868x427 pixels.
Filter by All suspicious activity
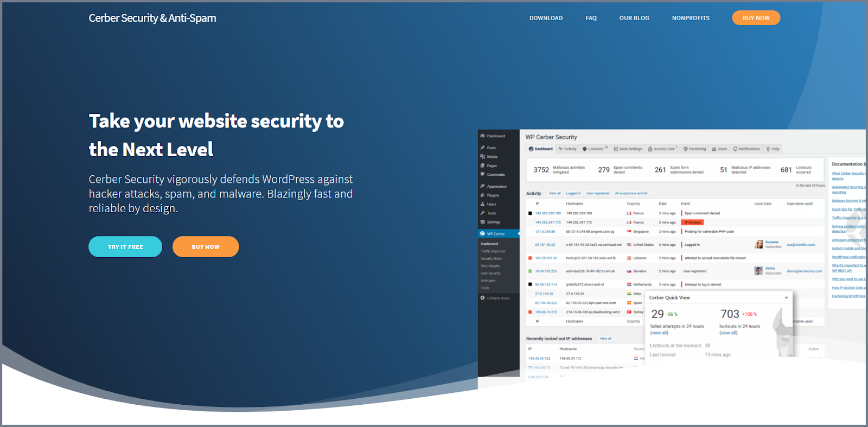tap(631, 193)
